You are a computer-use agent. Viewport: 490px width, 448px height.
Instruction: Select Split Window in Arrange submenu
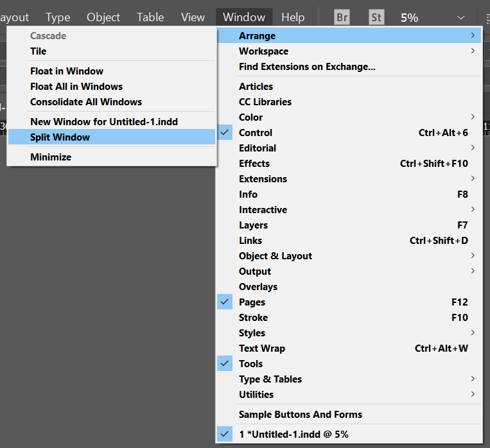point(112,137)
